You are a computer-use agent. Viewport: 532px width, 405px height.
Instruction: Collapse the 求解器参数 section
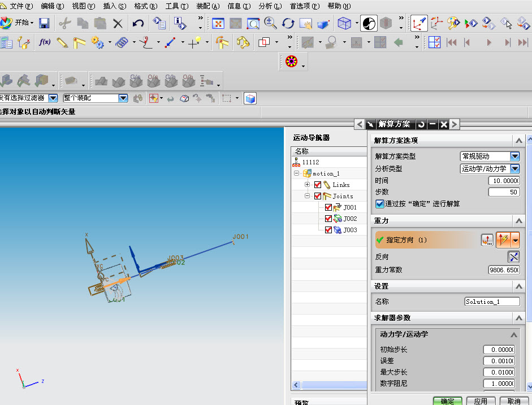pos(519,318)
